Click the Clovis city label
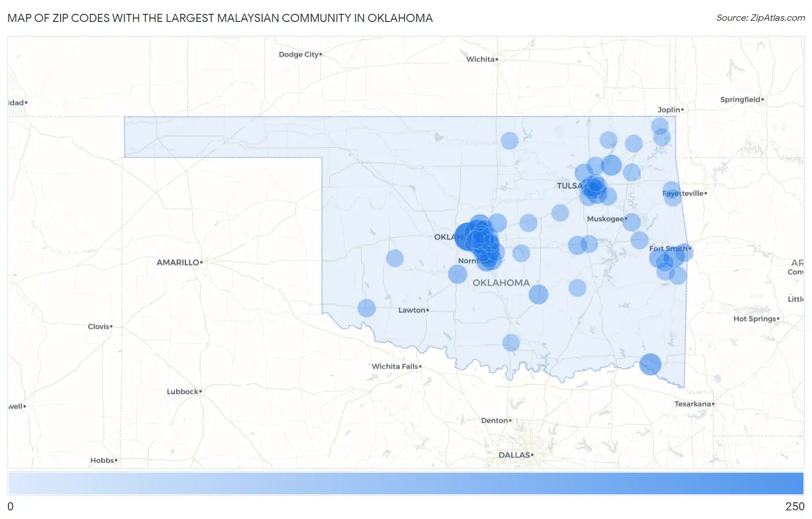 [x=98, y=326]
